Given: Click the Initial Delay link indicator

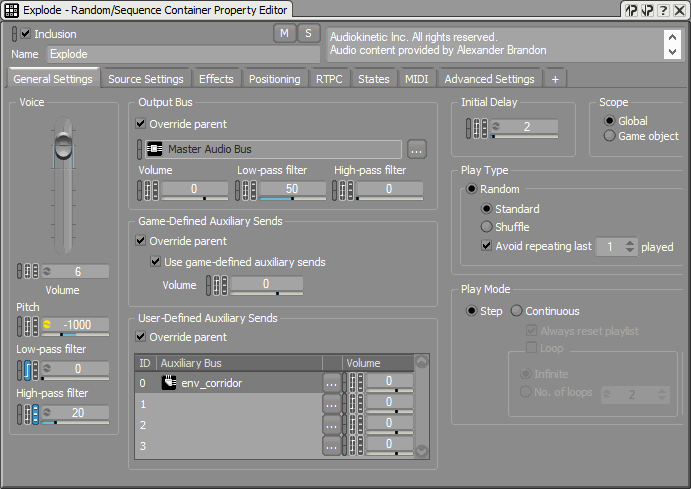Looking at the screenshot, I should coord(469,128).
